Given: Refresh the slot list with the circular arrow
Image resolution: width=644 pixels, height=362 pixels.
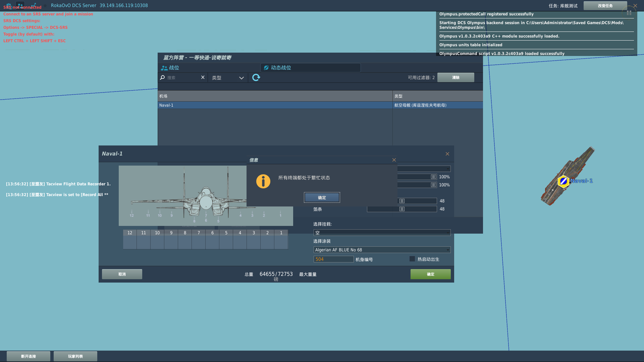Looking at the screenshot, I should [256, 77].
